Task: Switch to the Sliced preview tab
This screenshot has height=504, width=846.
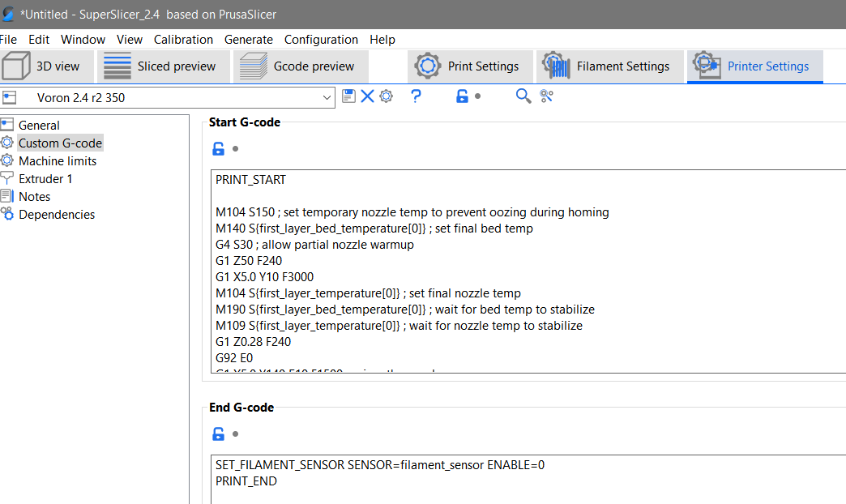Action: point(164,66)
